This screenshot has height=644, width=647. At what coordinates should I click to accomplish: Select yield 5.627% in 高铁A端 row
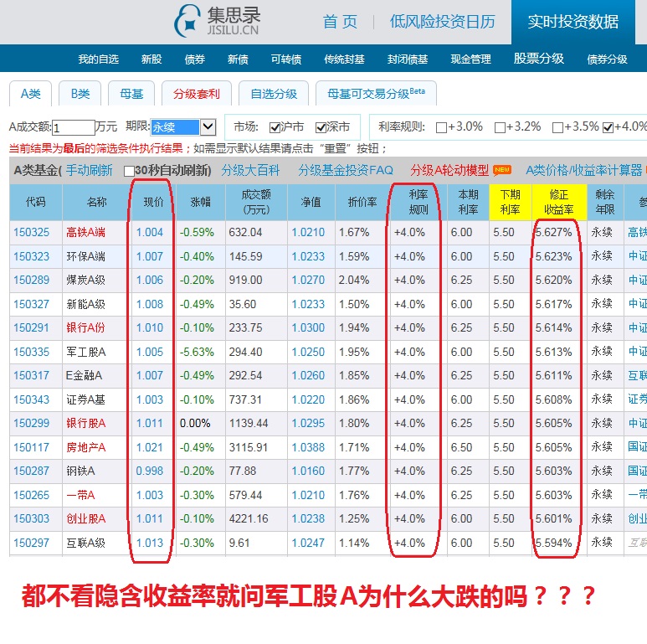554,233
